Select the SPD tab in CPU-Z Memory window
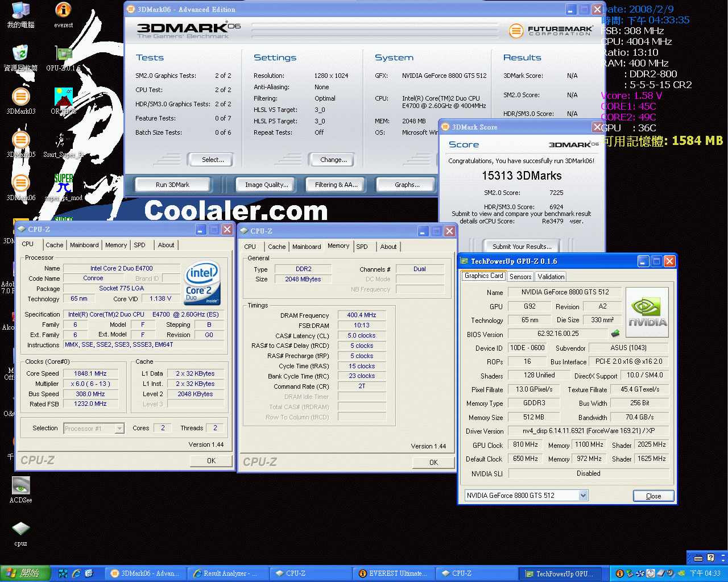The width and height of the screenshot is (728, 582). (362, 247)
